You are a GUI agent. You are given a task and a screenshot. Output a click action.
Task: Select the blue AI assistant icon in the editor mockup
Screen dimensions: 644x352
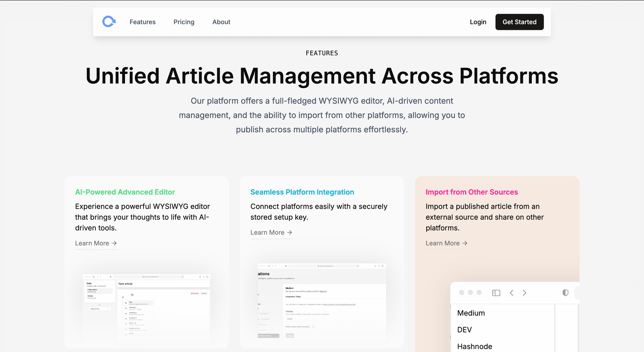tap(132, 295)
